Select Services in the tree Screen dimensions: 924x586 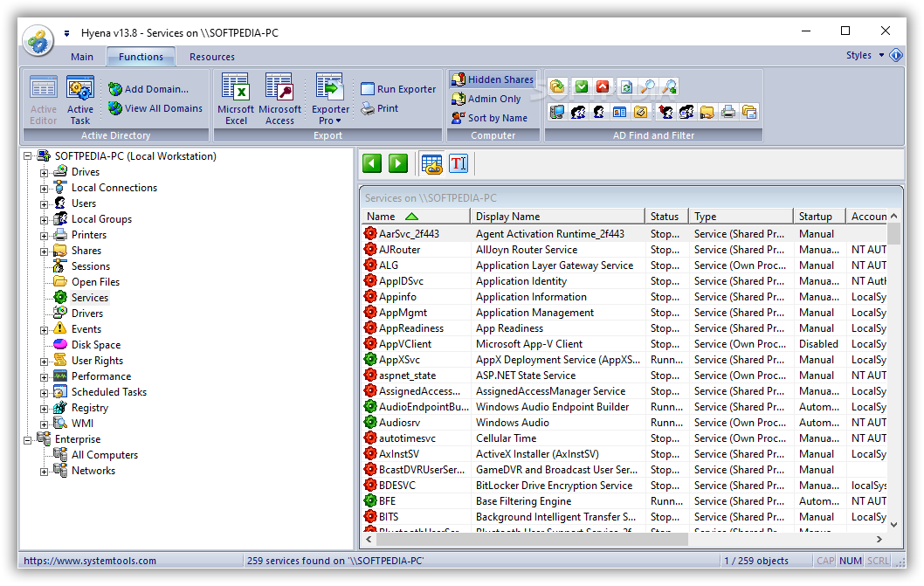[90, 298]
